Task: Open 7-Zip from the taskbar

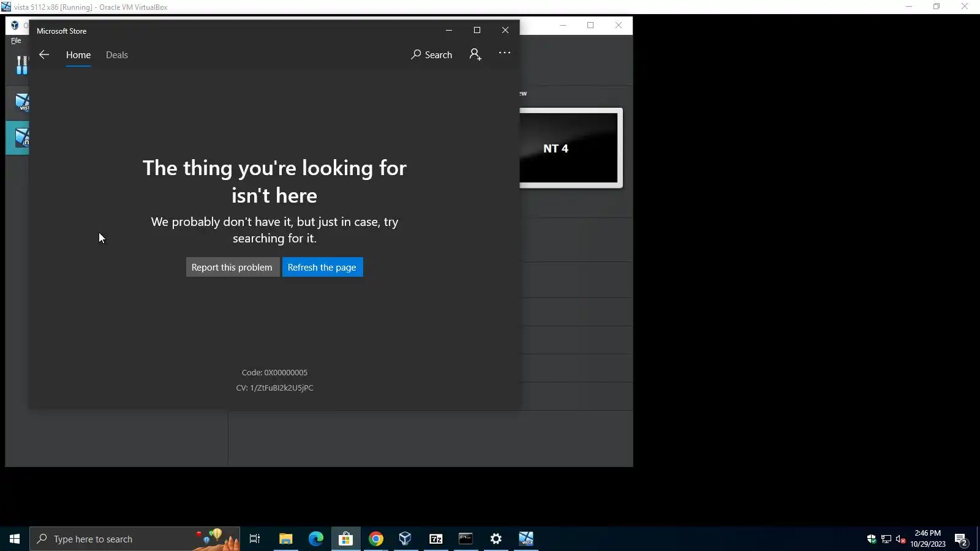Action: (x=436, y=539)
